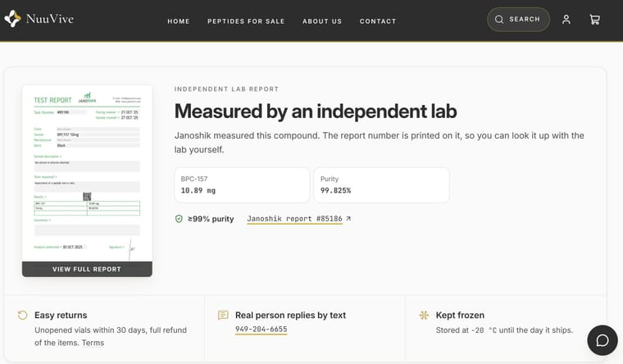Click View Full Report button

click(87, 269)
